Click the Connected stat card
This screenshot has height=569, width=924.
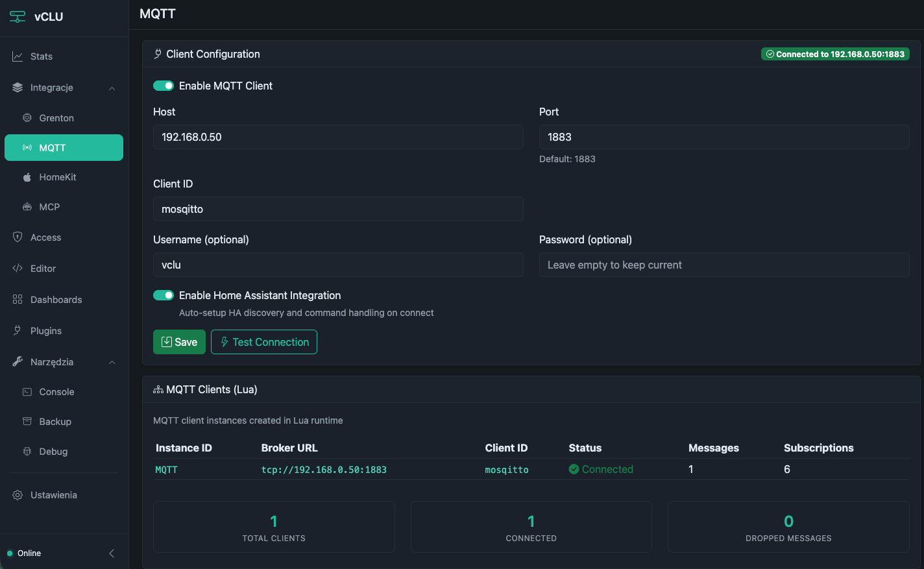point(531,527)
